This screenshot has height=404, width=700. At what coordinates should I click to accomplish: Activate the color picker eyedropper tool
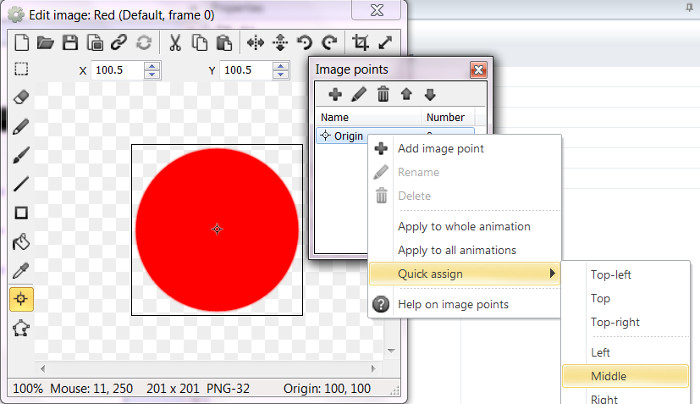21,270
